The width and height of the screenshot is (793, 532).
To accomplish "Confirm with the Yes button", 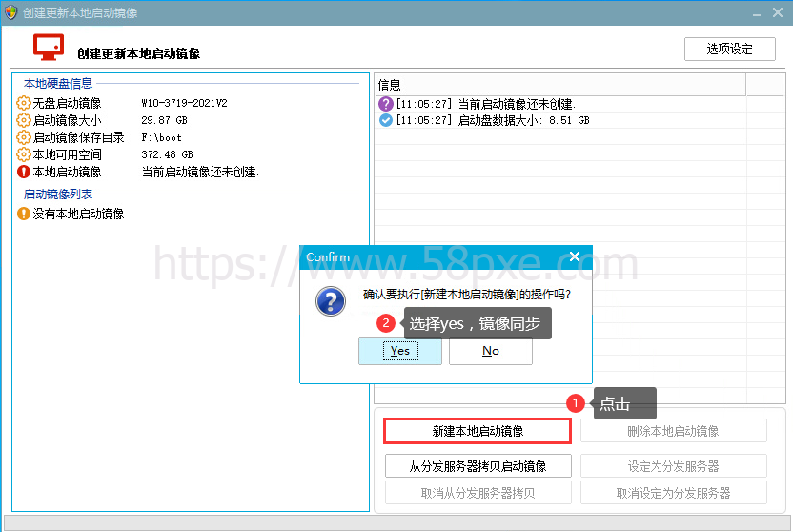I will pyautogui.click(x=400, y=351).
